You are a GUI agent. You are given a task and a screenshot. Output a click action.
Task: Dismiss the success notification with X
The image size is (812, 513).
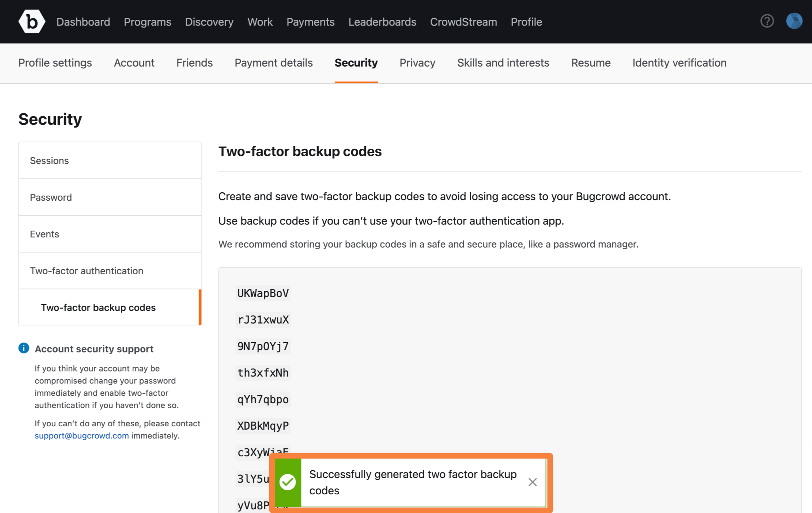coord(532,482)
